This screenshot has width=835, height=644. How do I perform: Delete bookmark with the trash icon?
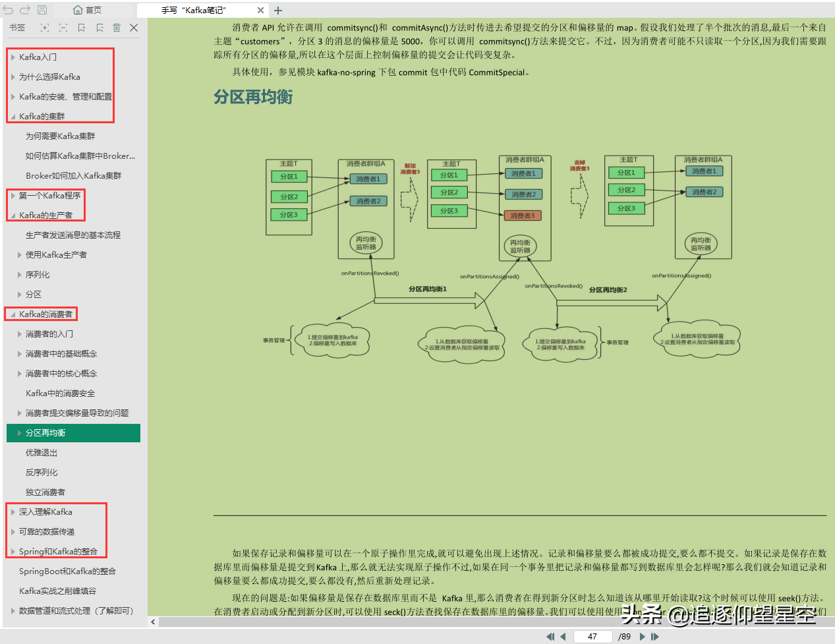(117, 28)
